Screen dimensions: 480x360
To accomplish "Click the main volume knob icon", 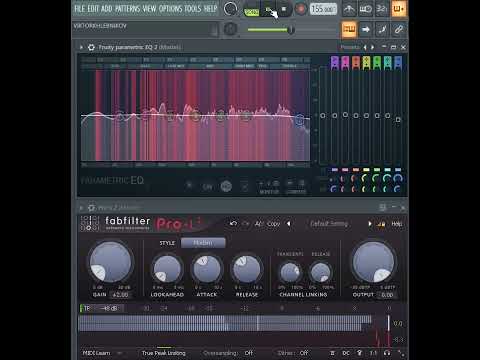I will [x=231, y=9].
